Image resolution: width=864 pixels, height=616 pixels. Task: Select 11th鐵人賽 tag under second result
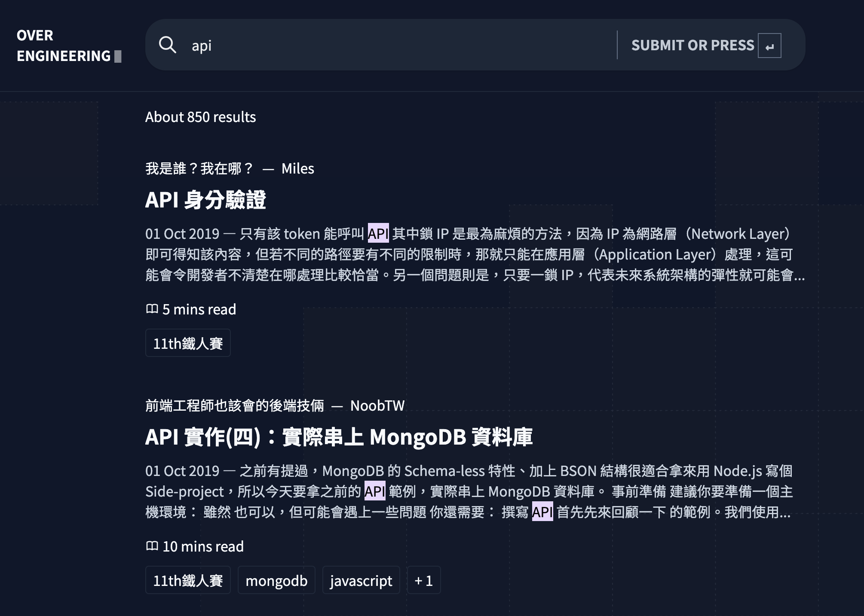pyautogui.click(x=188, y=580)
